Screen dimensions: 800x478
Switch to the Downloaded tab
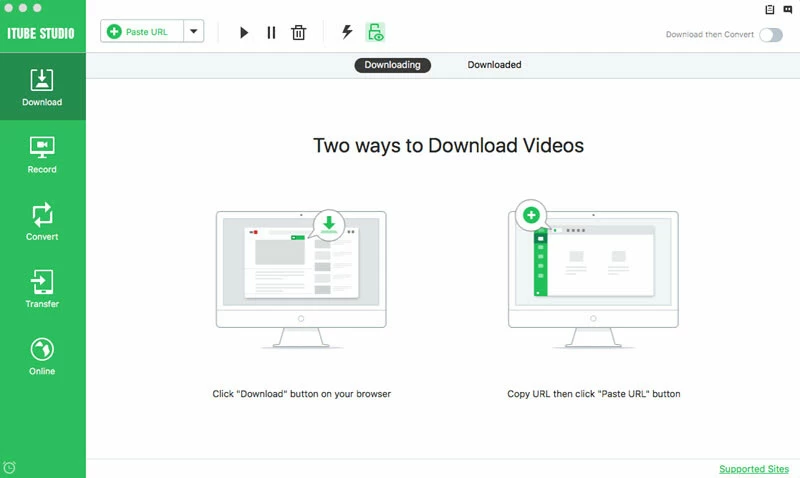[494, 65]
